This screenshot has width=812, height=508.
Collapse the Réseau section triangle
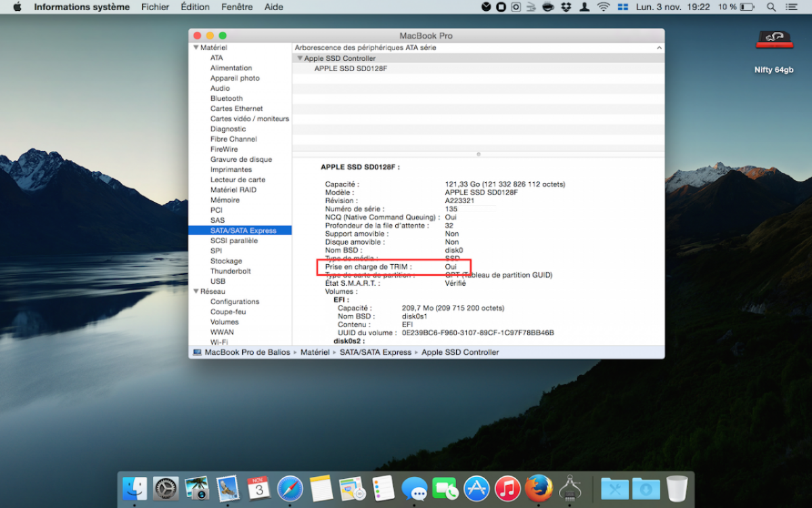196,291
